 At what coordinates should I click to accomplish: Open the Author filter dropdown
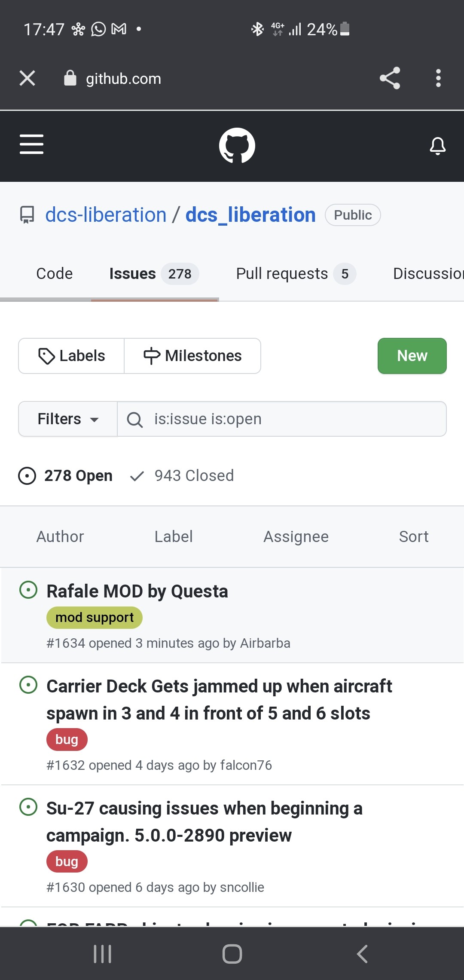(x=60, y=537)
